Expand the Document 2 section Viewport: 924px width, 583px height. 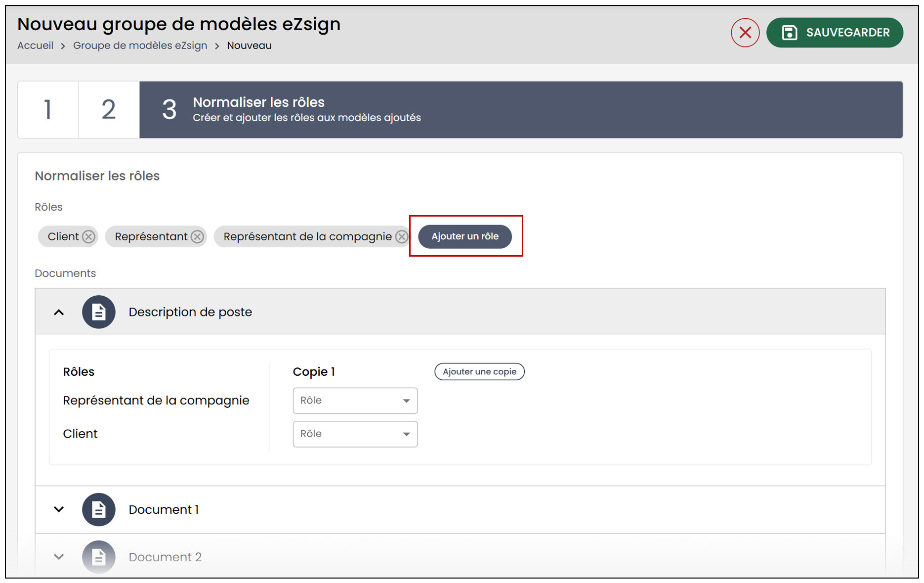pyautogui.click(x=59, y=557)
